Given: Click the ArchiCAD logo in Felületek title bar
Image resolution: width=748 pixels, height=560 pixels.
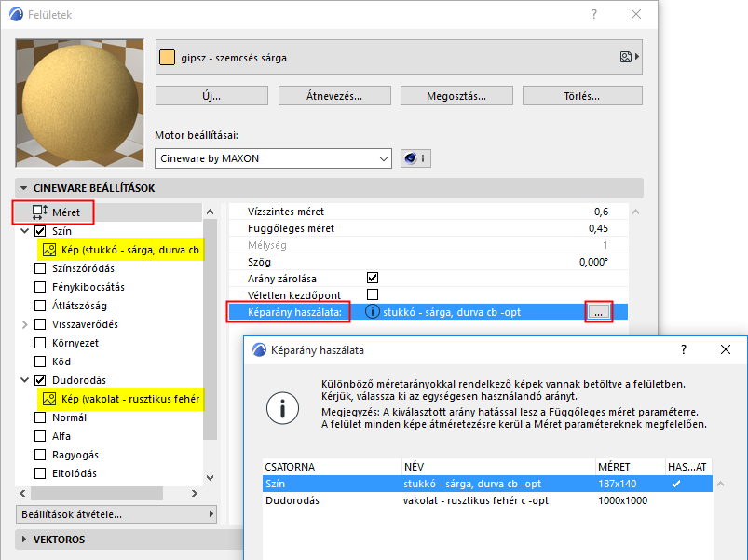Looking at the screenshot, I should 16,14.
